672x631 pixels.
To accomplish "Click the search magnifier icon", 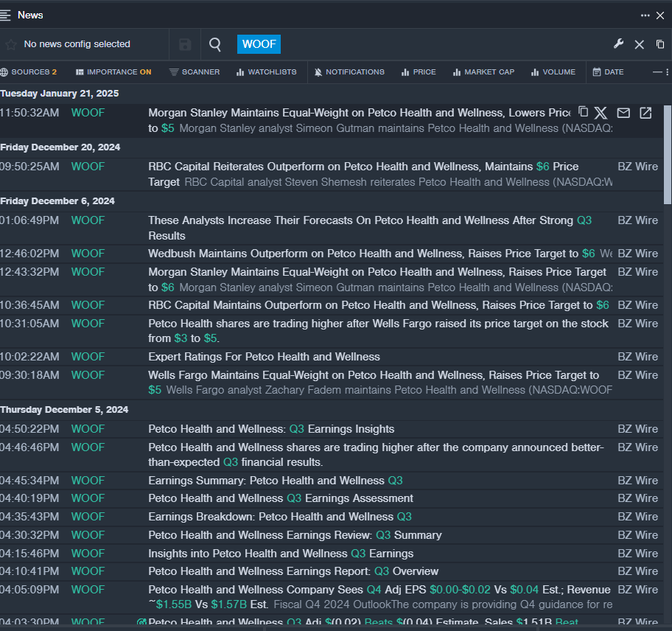I will tap(215, 44).
